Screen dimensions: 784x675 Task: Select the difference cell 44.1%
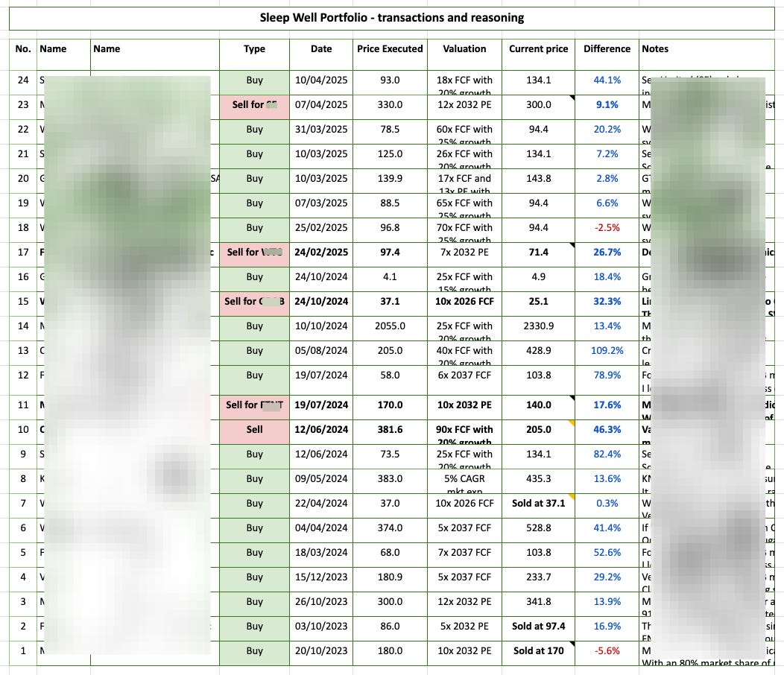click(x=607, y=83)
